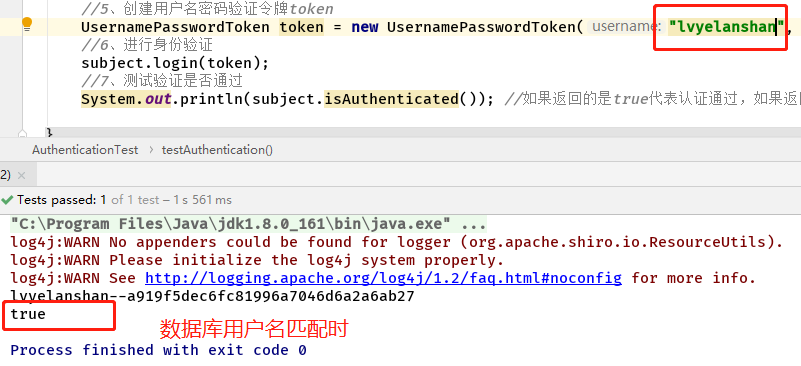
Task: Click the "Tests passed: 1" status text
Action: point(61,200)
